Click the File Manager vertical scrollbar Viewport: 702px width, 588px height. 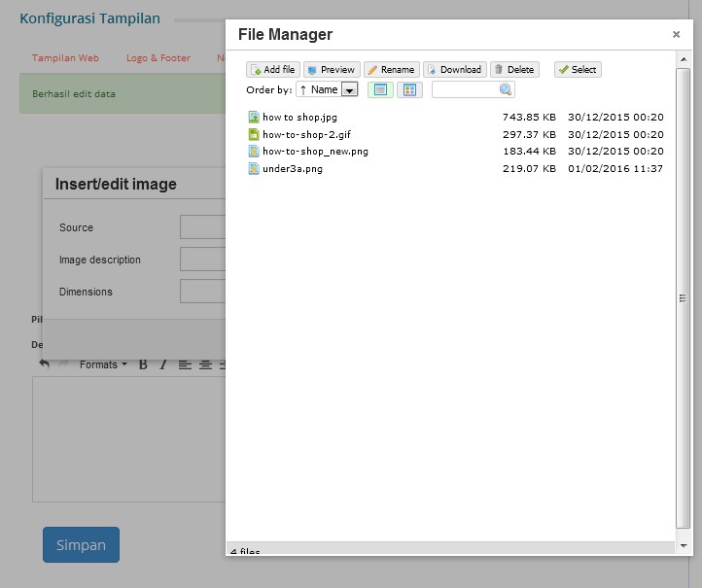pos(684,298)
